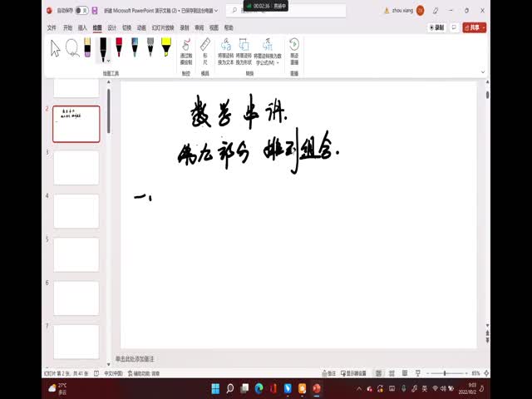The image size is (532, 399).
Task: Switch to the 设计 Design tab
Action: click(x=112, y=27)
